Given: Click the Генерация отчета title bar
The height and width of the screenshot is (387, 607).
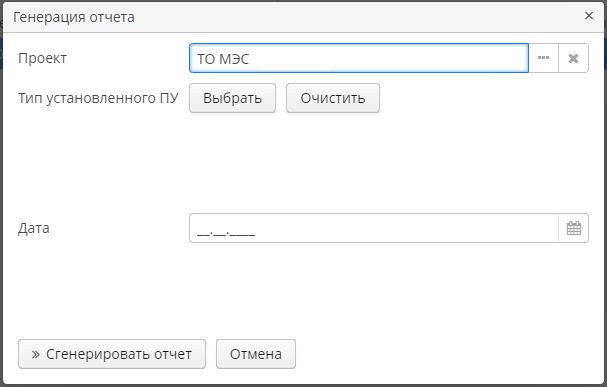Looking at the screenshot, I should (294, 17).
